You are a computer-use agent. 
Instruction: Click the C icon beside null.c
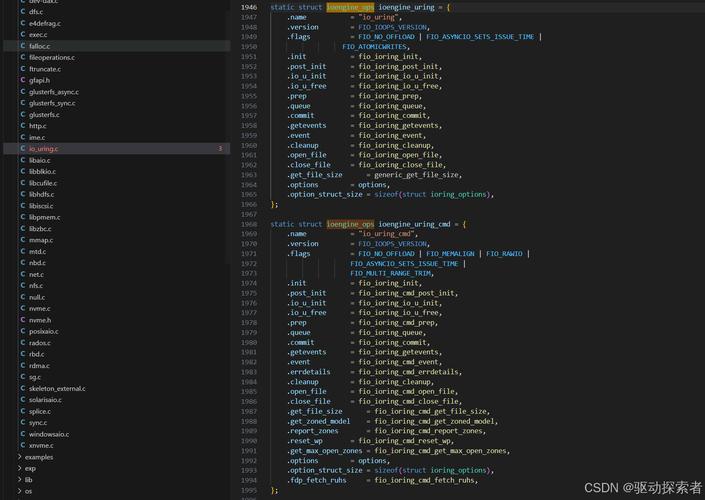22,297
